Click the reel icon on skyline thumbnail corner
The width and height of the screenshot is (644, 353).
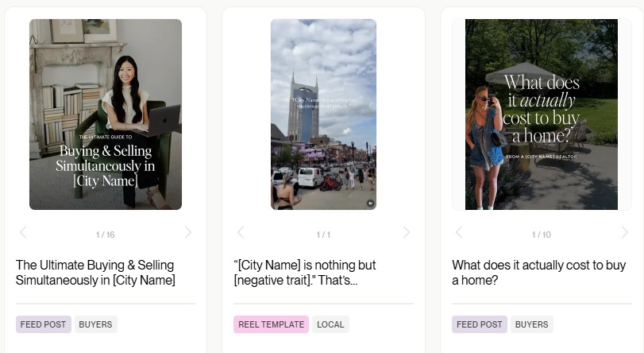369,204
